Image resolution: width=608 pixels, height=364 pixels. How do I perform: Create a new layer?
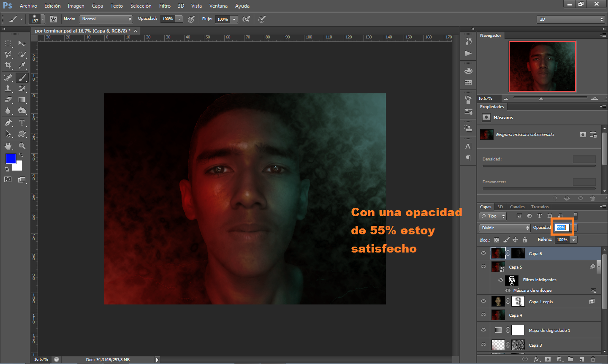point(581,359)
